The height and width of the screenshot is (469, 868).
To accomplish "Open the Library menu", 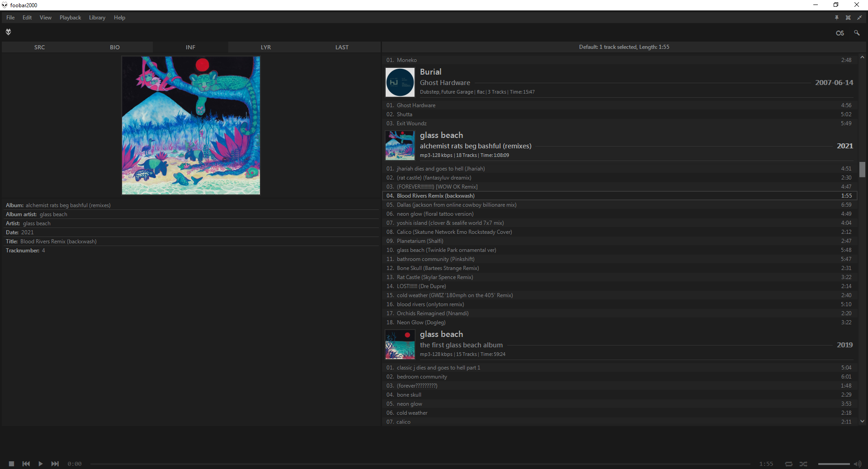I will [x=97, y=18].
